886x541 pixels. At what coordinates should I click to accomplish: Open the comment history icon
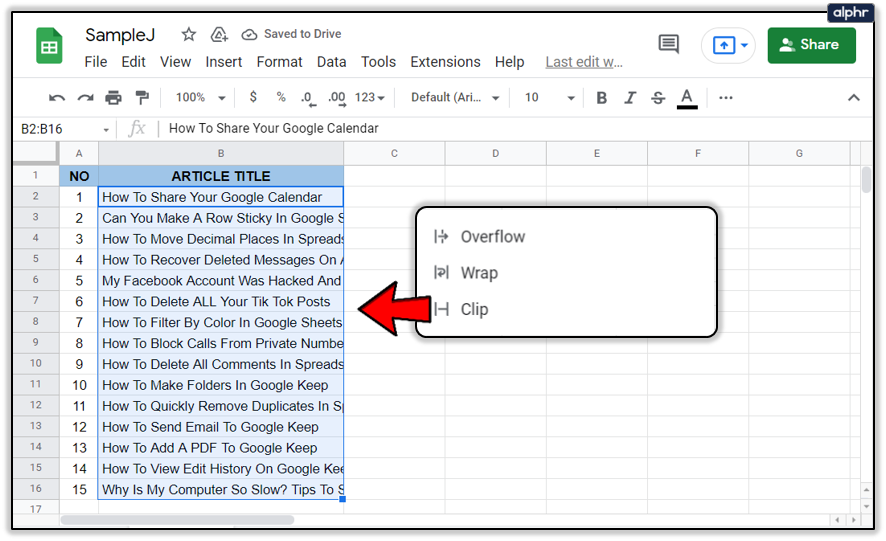point(669,44)
